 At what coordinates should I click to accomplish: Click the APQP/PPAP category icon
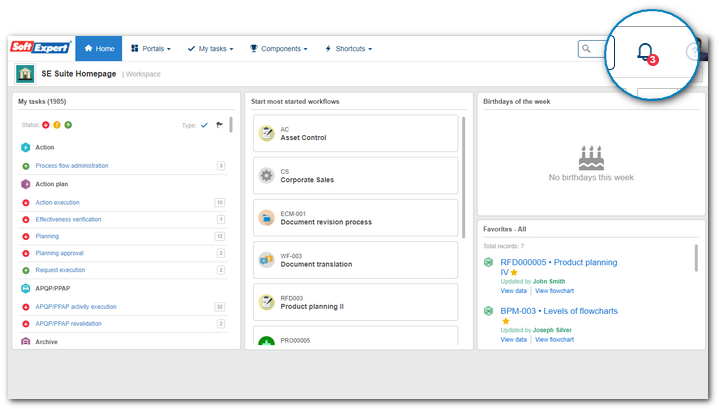click(x=26, y=288)
